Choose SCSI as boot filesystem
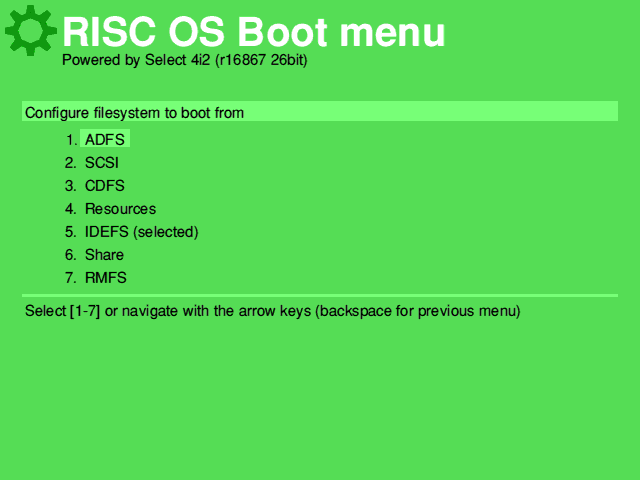640x480 pixels. pyautogui.click(x=102, y=162)
